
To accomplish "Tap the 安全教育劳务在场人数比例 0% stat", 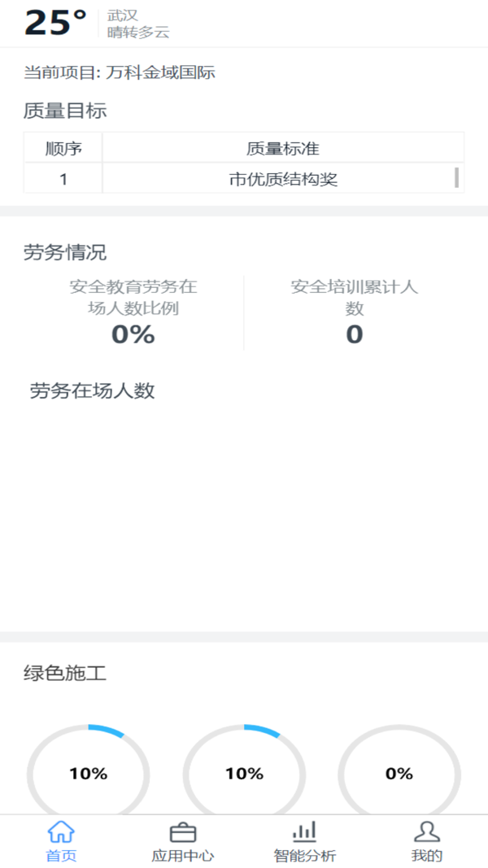I will click(x=133, y=313).
